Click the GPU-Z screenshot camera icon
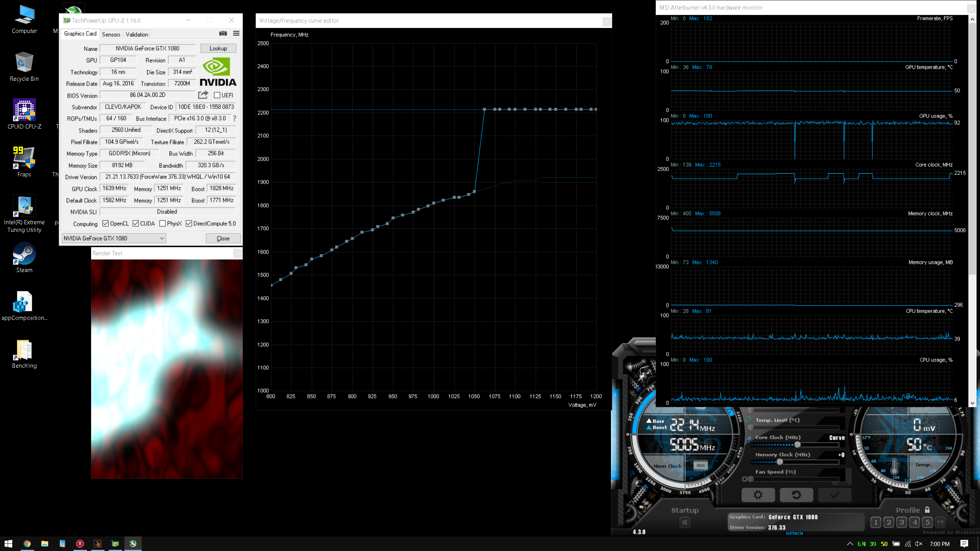The image size is (980, 551). tap(223, 34)
